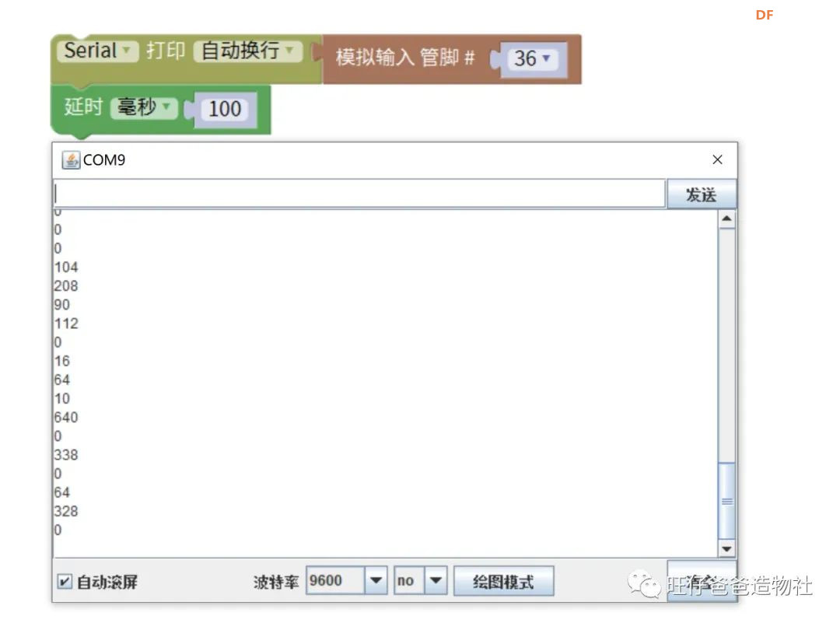Click the 绘图模式 plot mode button
840x623 pixels.
(503, 581)
